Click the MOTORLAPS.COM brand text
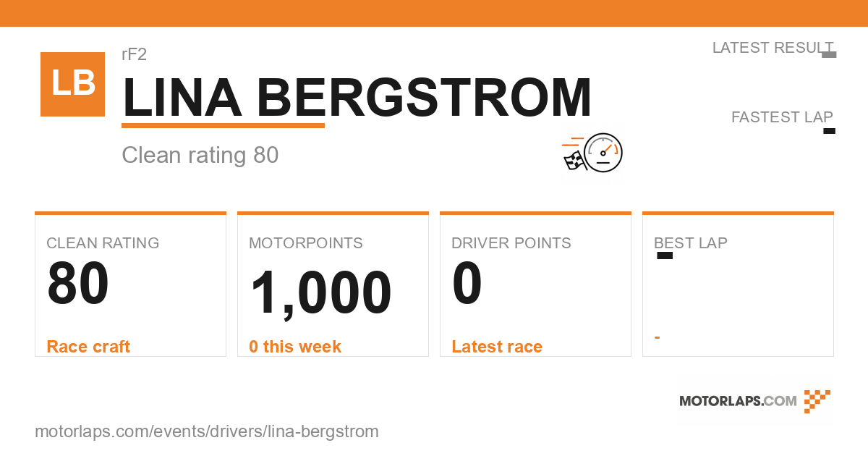The image size is (868, 456). (738, 401)
